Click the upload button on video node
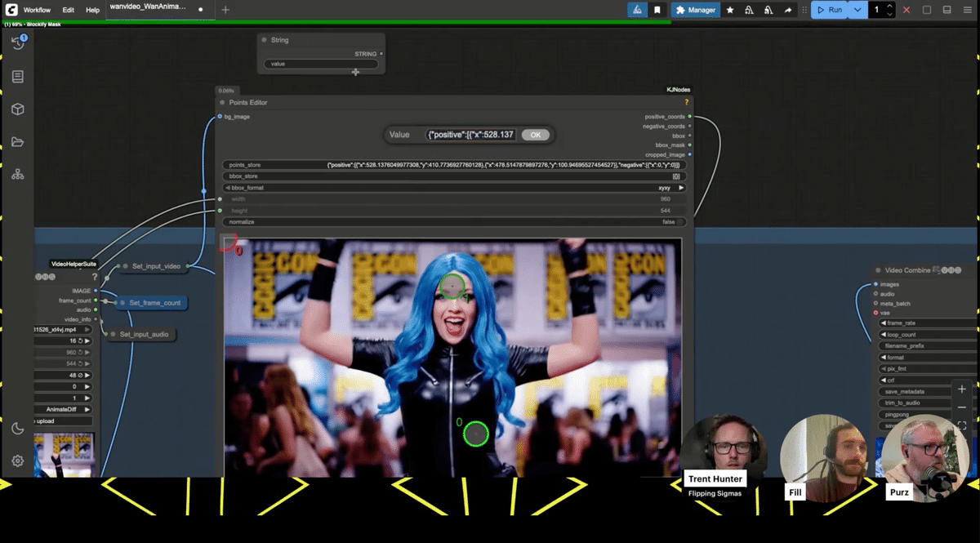980x543 pixels. (64, 421)
